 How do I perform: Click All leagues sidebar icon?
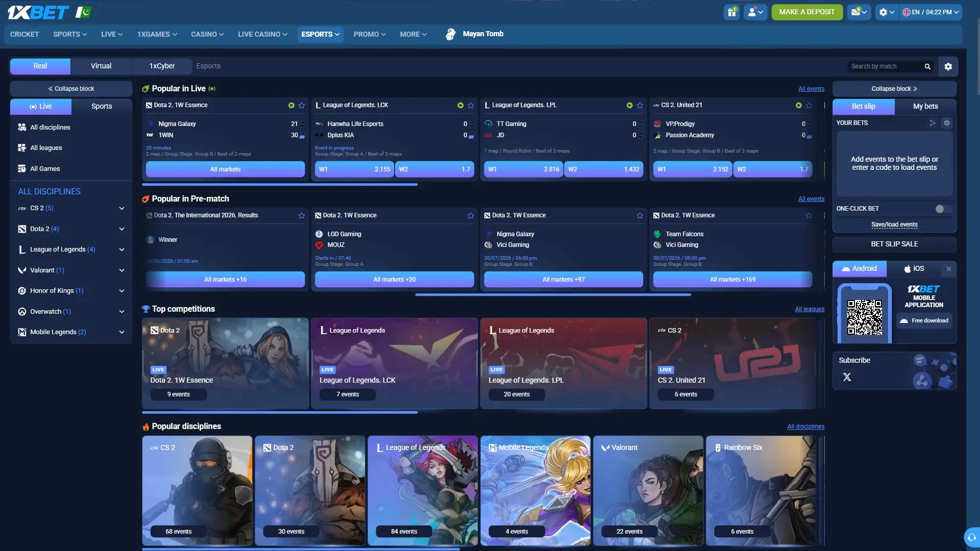(22, 148)
